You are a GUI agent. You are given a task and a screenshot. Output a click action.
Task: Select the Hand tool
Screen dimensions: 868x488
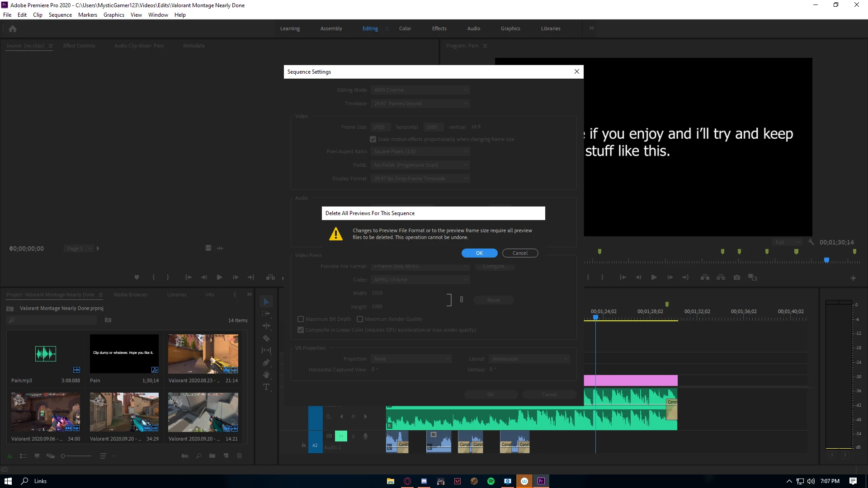point(266,375)
